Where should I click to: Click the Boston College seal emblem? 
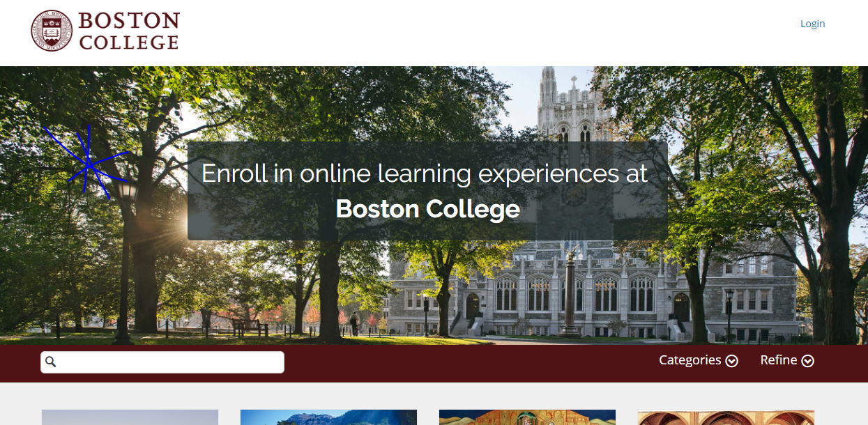coord(52,31)
